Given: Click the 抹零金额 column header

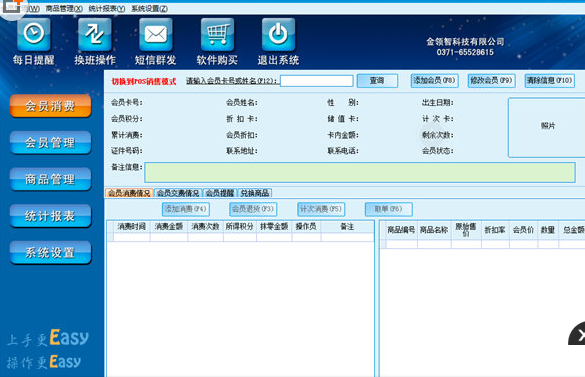Looking at the screenshot, I should 274,227.
